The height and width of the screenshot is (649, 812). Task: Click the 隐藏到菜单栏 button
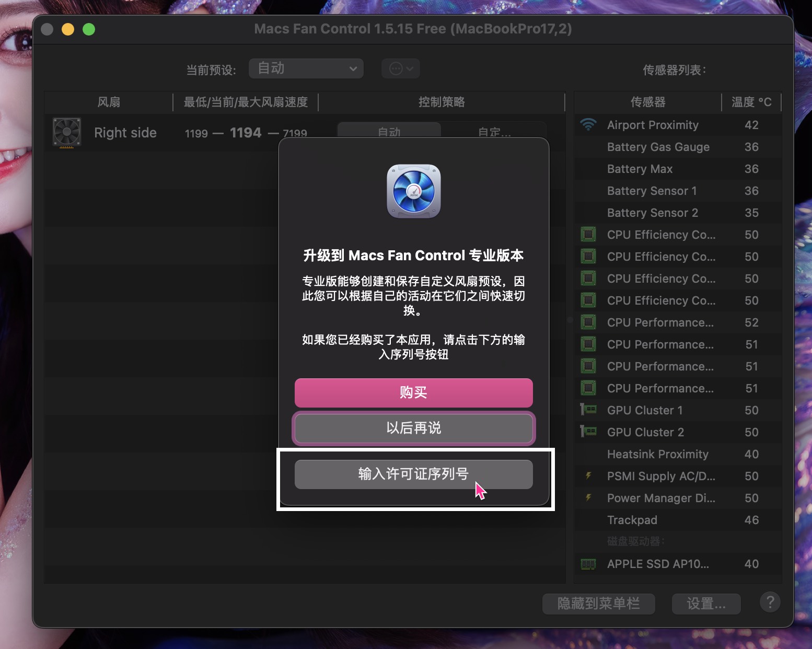click(598, 604)
